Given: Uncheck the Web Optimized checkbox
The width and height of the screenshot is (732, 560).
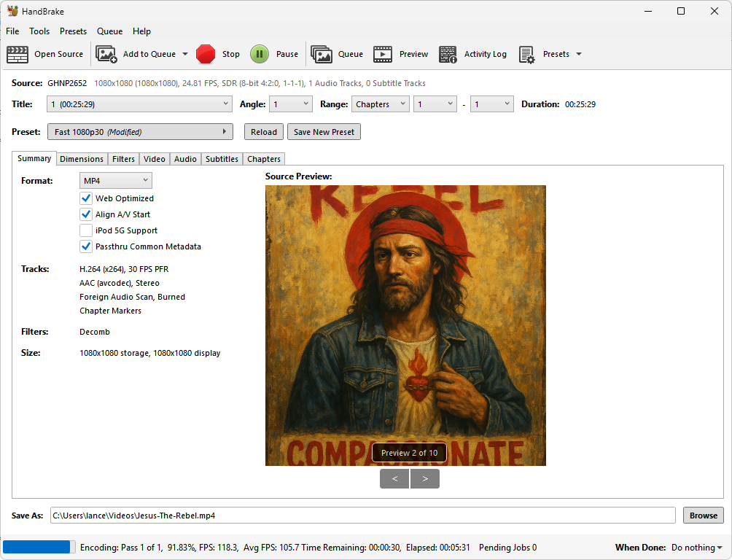Looking at the screenshot, I should click(86, 198).
